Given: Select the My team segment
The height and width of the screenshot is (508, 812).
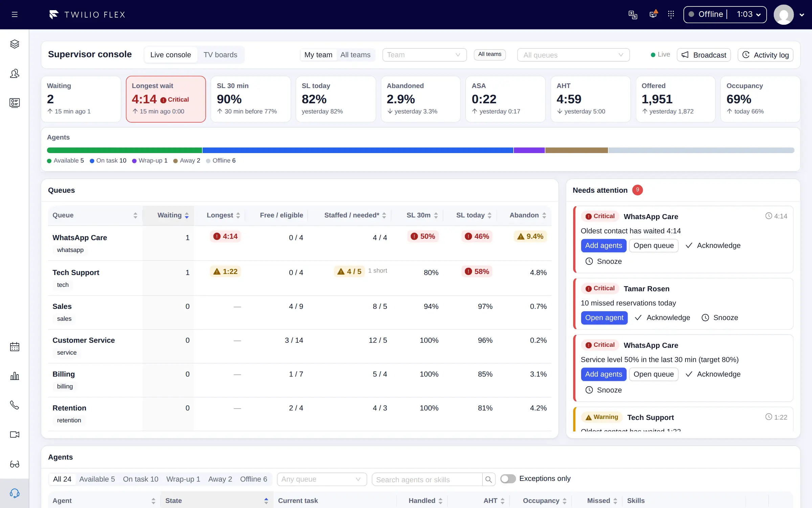Looking at the screenshot, I should click(x=318, y=55).
